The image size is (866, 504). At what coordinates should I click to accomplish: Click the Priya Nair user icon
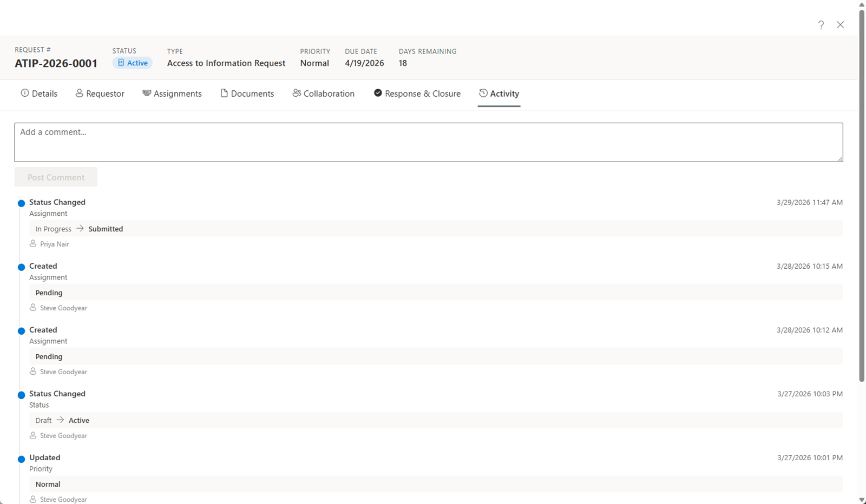tap(33, 244)
